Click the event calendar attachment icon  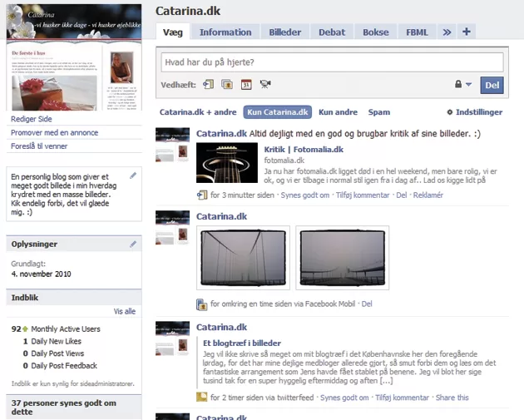point(246,84)
